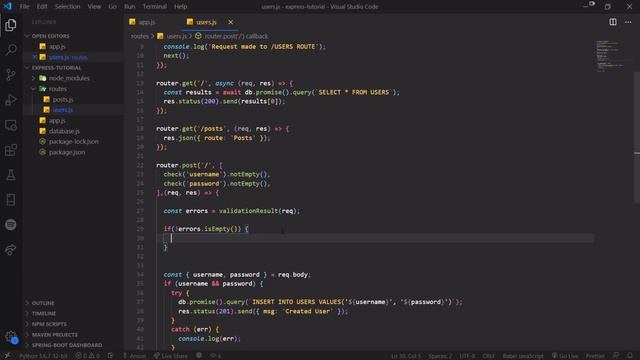The height and width of the screenshot is (360, 640).
Task: Click the editor vertical scrollbar
Action: 637,137
